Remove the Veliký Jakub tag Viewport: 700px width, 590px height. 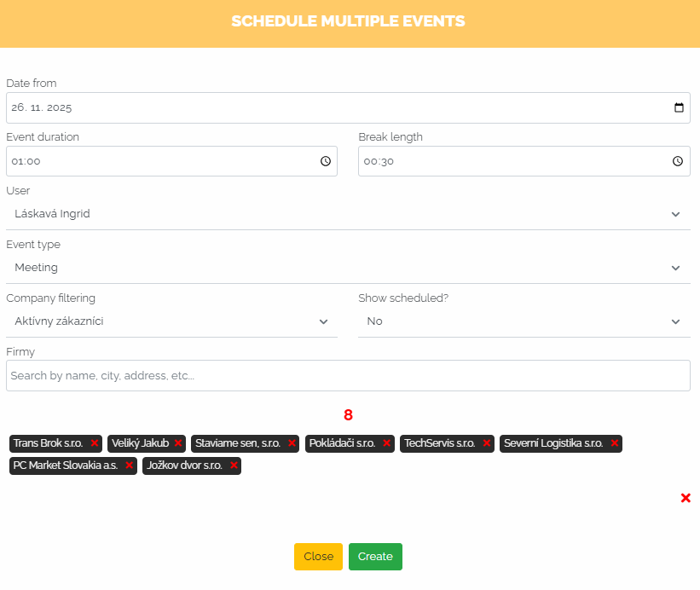[178, 443]
